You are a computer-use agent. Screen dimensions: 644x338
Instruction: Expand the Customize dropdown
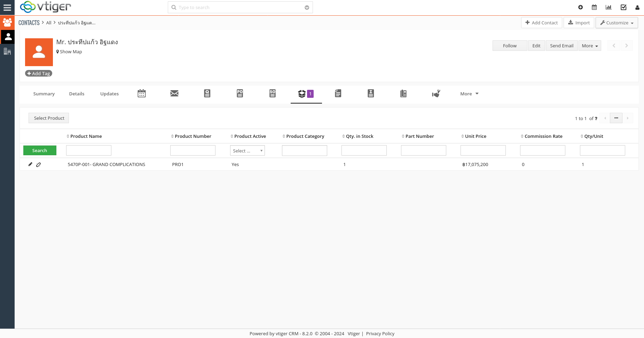click(616, 23)
